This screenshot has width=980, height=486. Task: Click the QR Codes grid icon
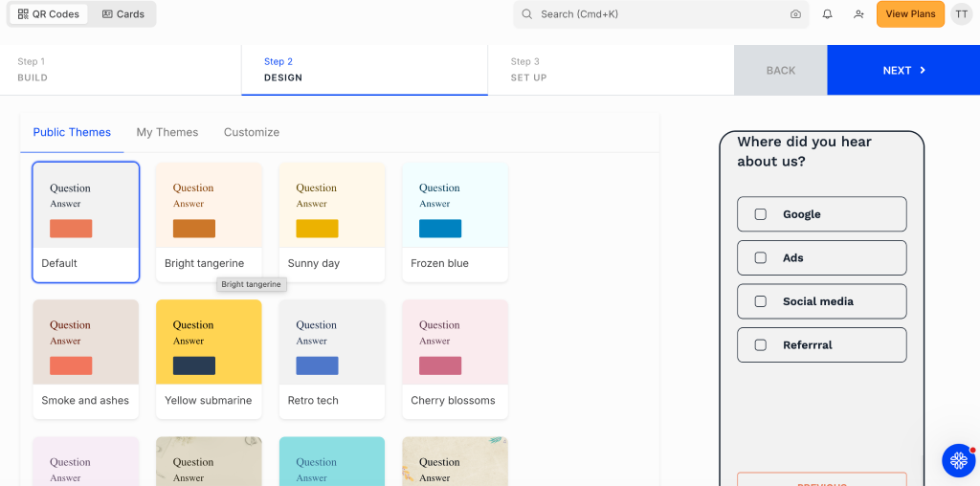pyautogui.click(x=23, y=13)
